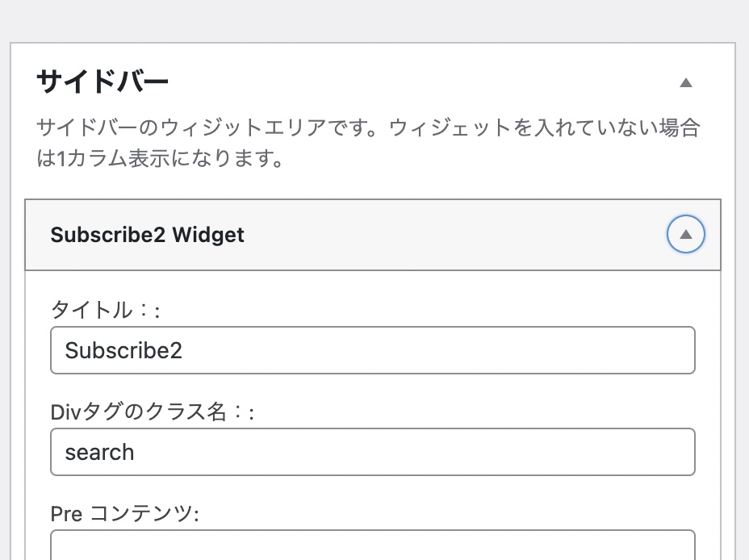Place cursor on 'search' text in class field
The image size is (749, 560).
point(99,452)
